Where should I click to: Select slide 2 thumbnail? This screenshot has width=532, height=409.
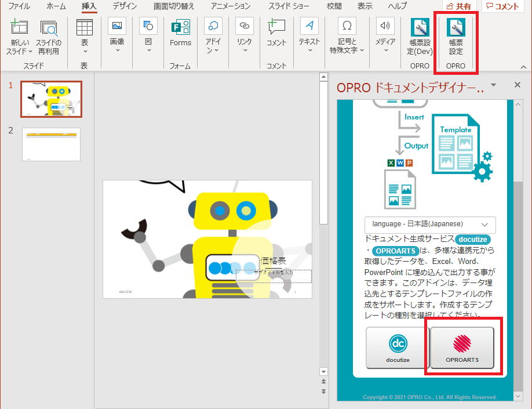[x=51, y=144]
